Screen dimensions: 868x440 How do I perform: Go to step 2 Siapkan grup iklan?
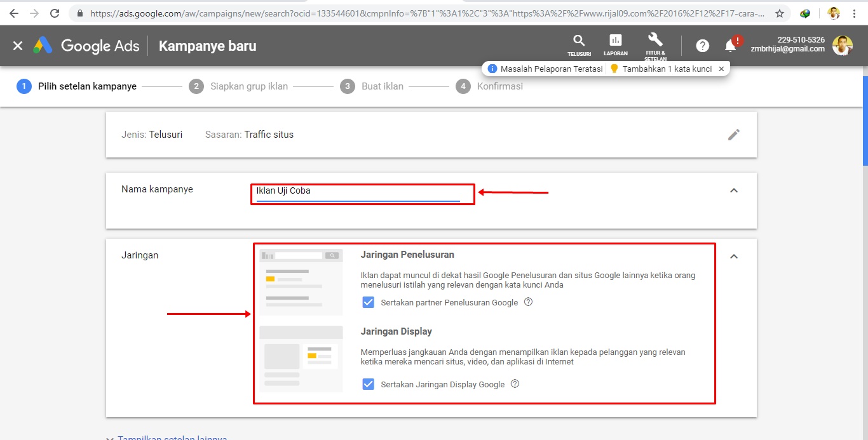[238, 86]
